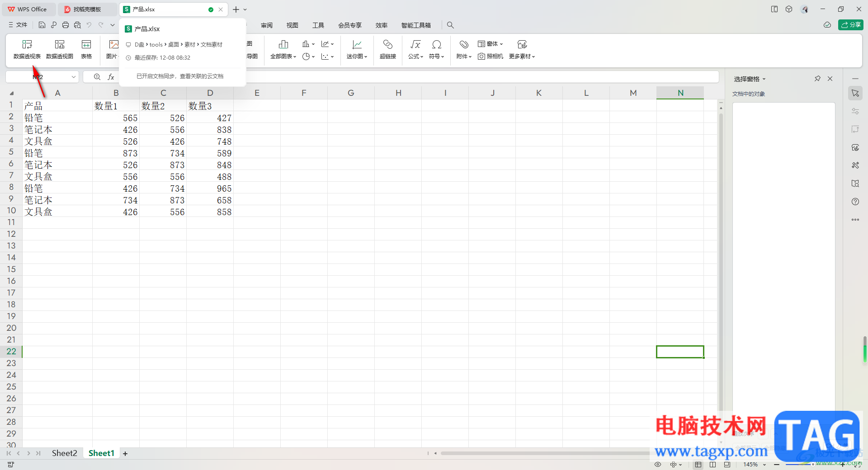This screenshot has height=470, width=868.
Task: Click the fx insert function icon
Action: 111,77
